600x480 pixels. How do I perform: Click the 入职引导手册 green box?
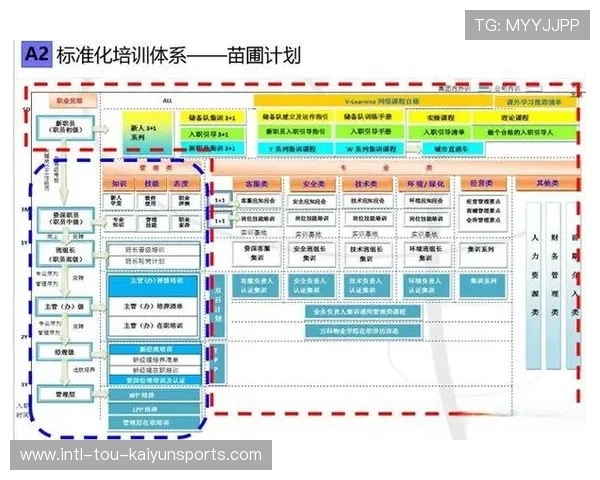pos(370,132)
